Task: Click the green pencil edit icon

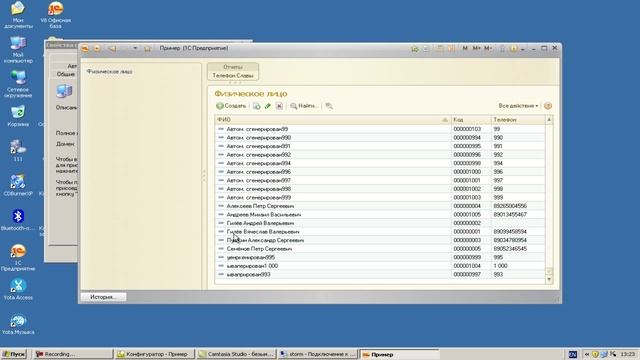Action: tap(268, 106)
